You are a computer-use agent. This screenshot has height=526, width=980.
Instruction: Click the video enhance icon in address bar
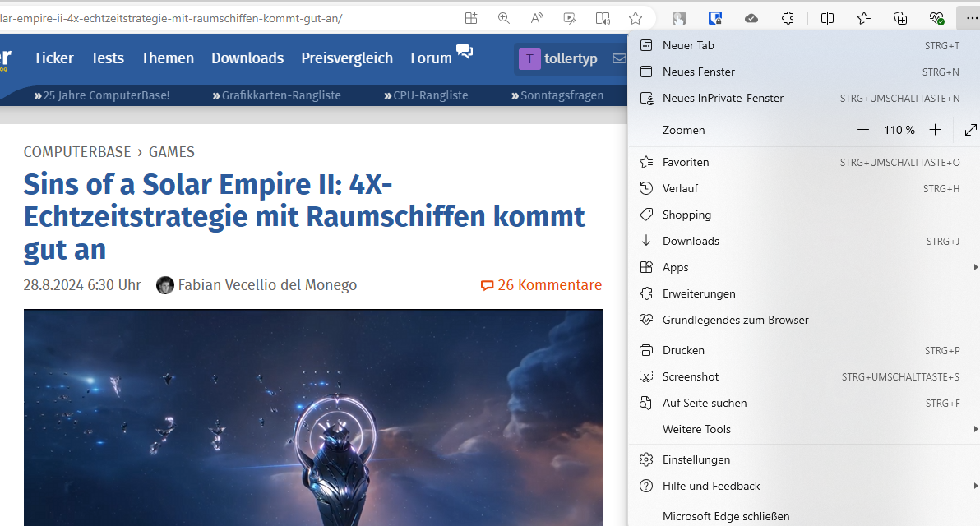click(570, 18)
